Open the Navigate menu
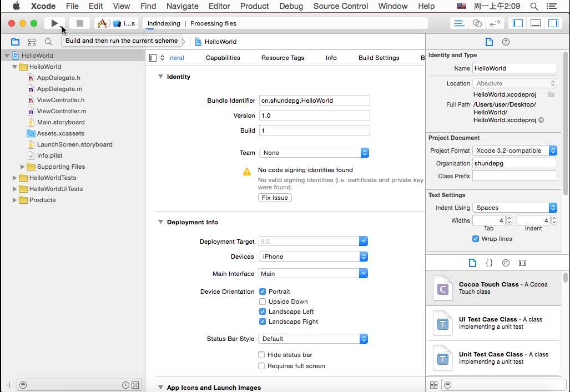This screenshot has height=392, width=570. coord(183,6)
